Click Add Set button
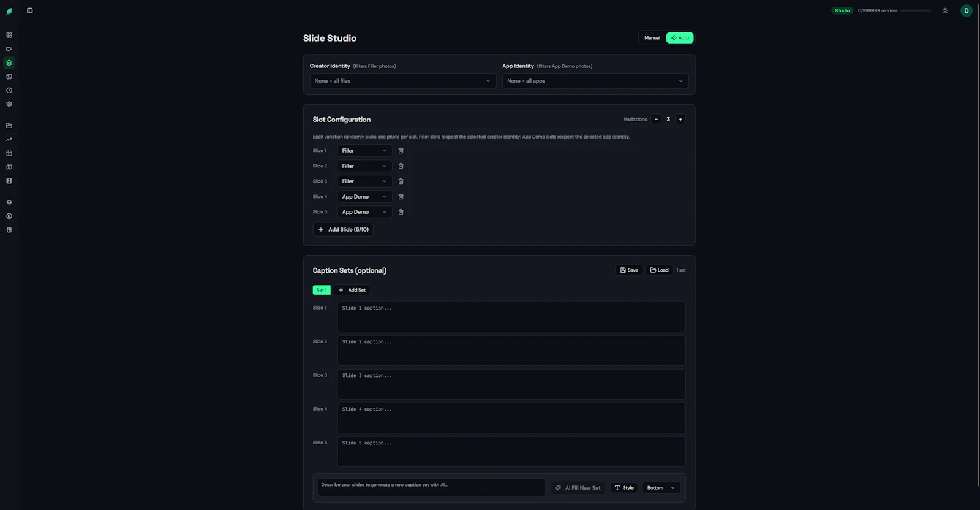 [352, 290]
